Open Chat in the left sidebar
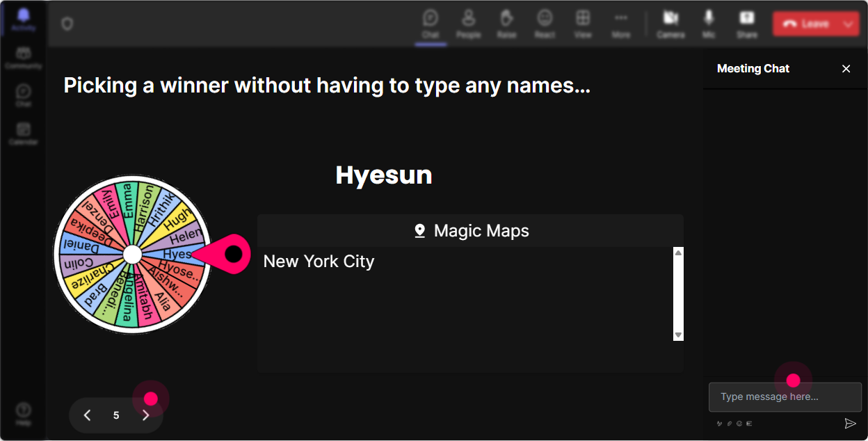This screenshot has height=441, width=868. (x=24, y=95)
